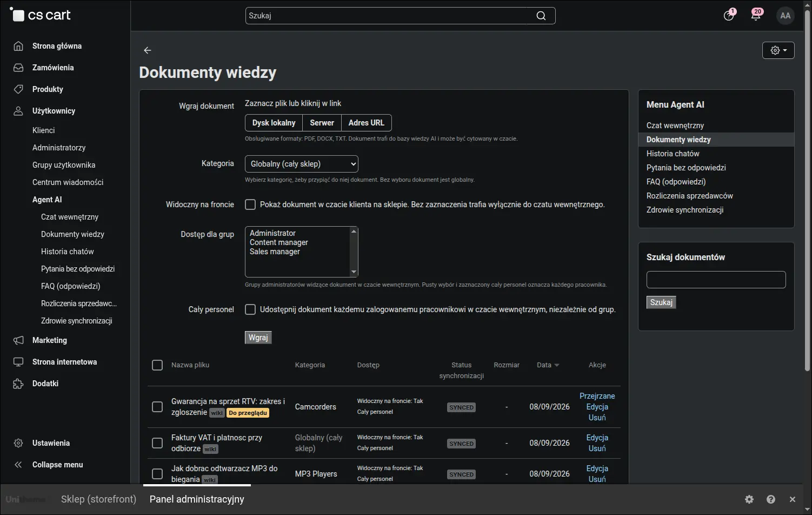The height and width of the screenshot is (515, 812).
Task: Click the Wgraj button
Action: [x=258, y=338]
